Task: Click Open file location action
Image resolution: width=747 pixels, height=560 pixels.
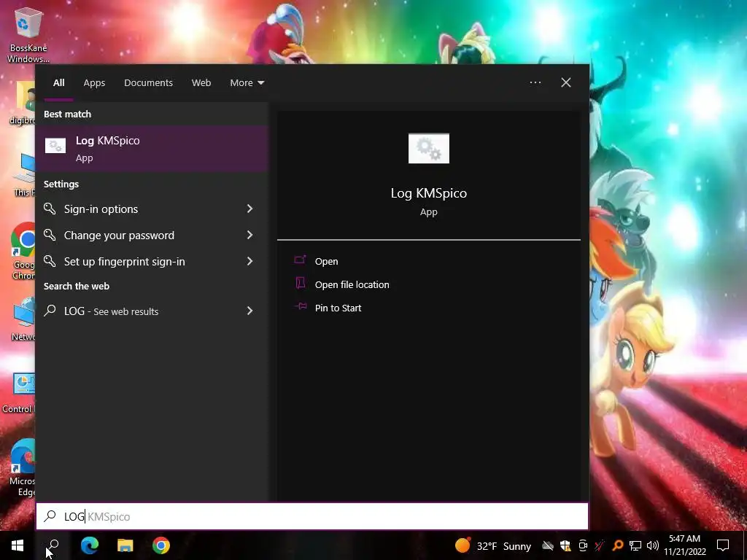Action: (352, 285)
